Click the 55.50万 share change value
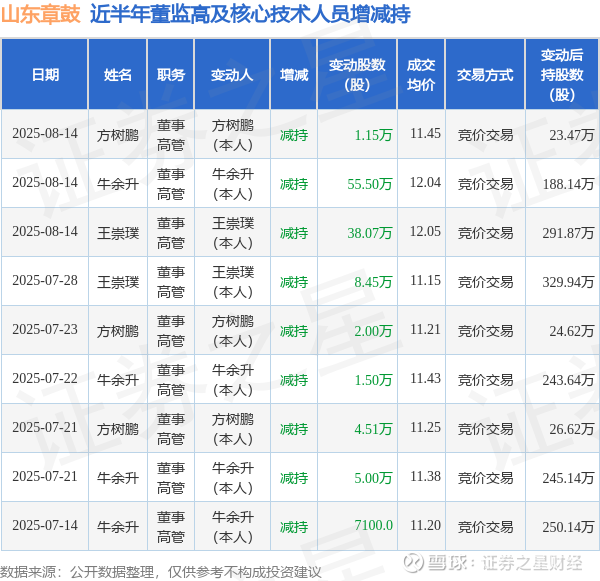The width and height of the screenshot is (600, 581). coord(370,184)
